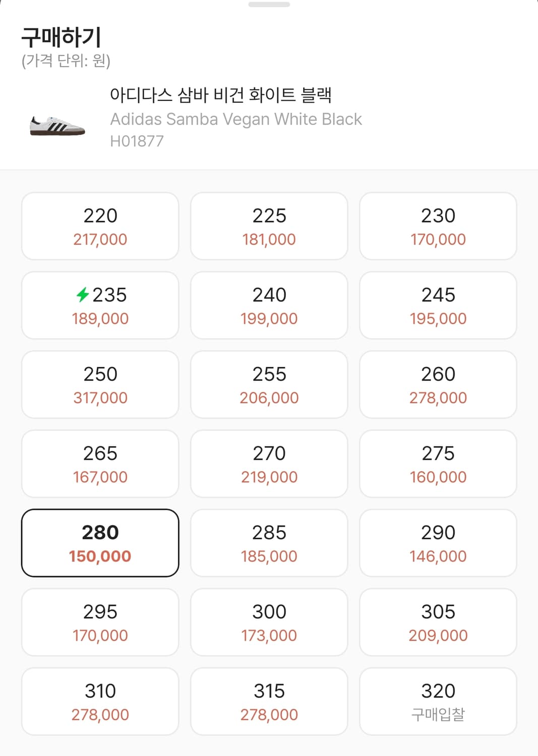Pick size 230 option

coord(438,226)
